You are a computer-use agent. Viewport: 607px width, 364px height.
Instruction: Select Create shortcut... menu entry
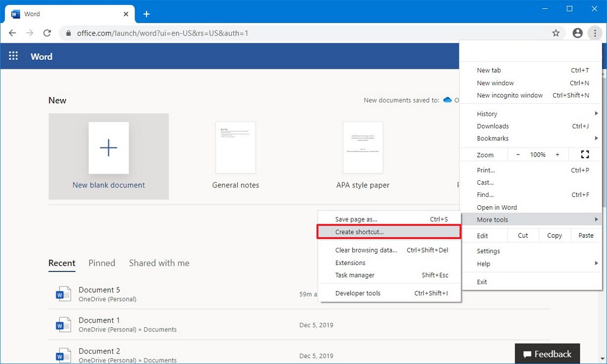click(389, 232)
